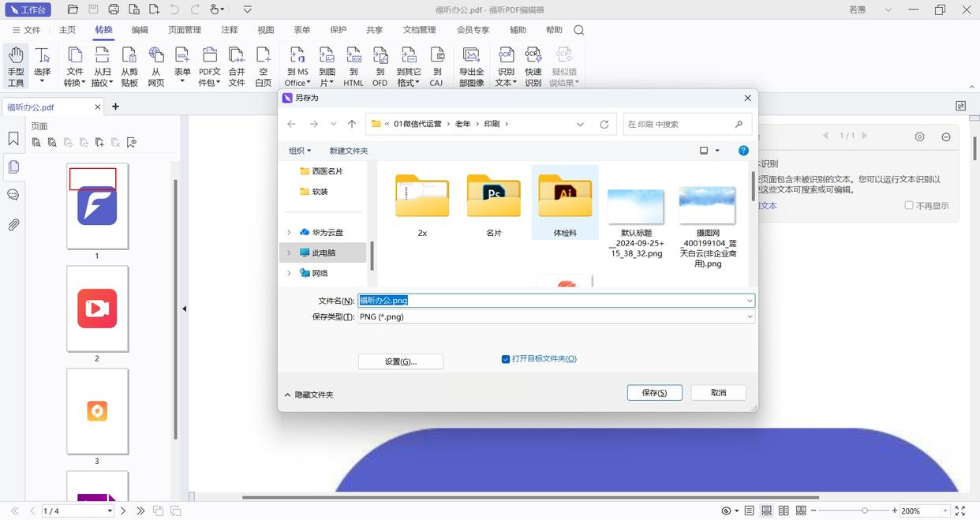The width and height of the screenshot is (980, 520).
Task: Open the Page Management ribbon tab
Action: click(x=185, y=30)
